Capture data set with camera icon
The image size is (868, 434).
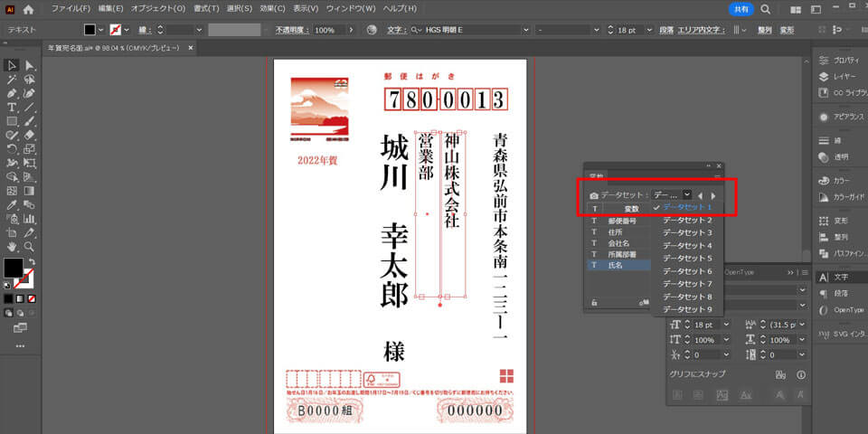593,195
